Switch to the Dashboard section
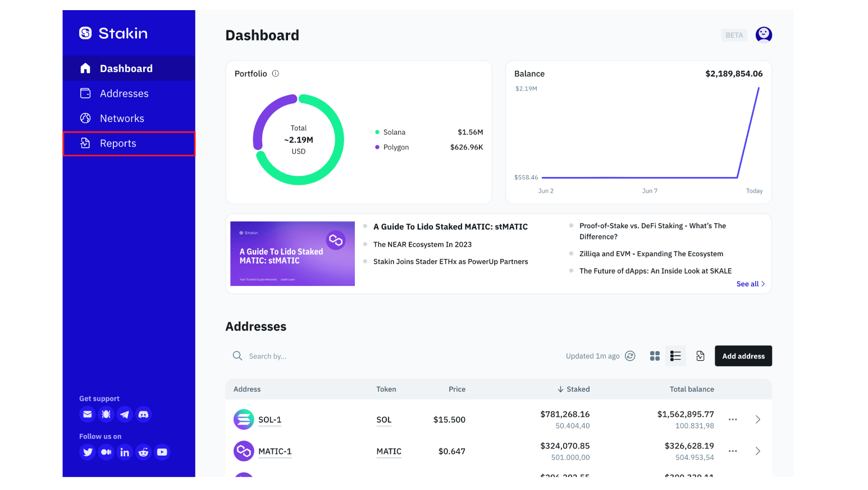Viewport: 868px width, 490px height. point(126,68)
